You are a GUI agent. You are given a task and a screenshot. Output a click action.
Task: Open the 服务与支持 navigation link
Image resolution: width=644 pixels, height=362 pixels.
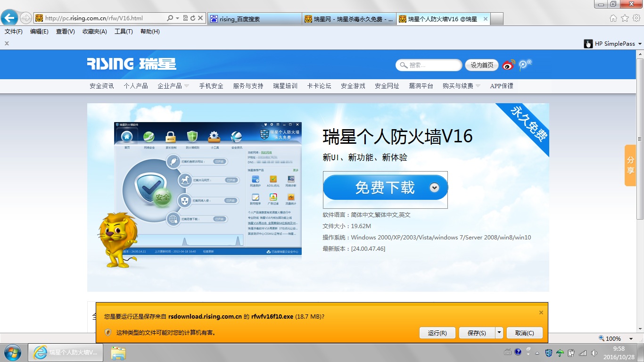pyautogui.click(x=248, y=86)
